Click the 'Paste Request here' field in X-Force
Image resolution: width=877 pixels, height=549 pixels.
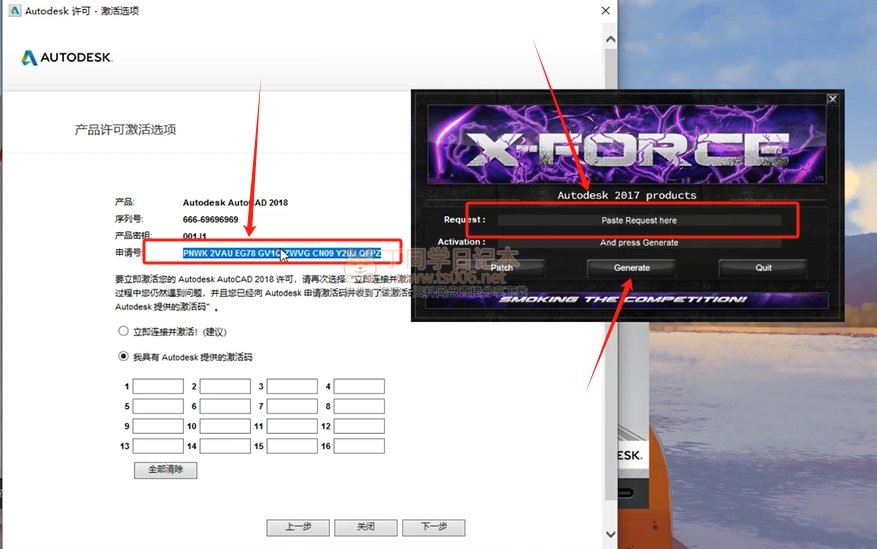[639, 220]
